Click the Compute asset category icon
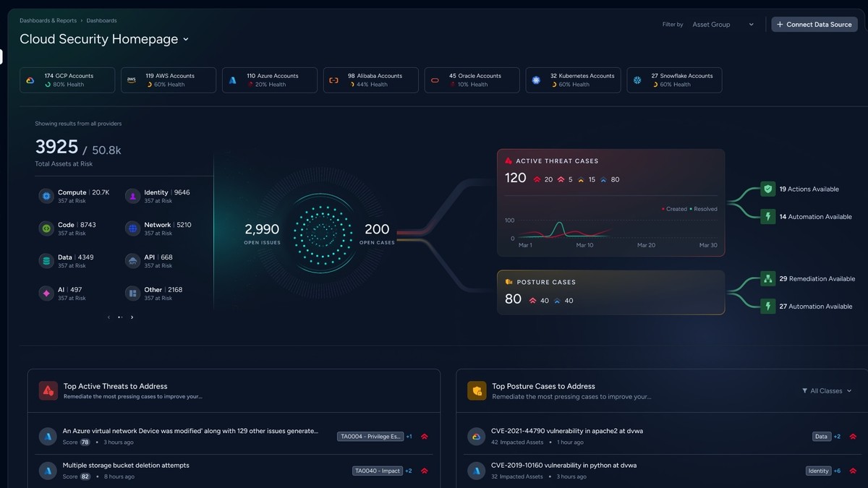Screen dimensions: 868x488 [x=46, y=196]
